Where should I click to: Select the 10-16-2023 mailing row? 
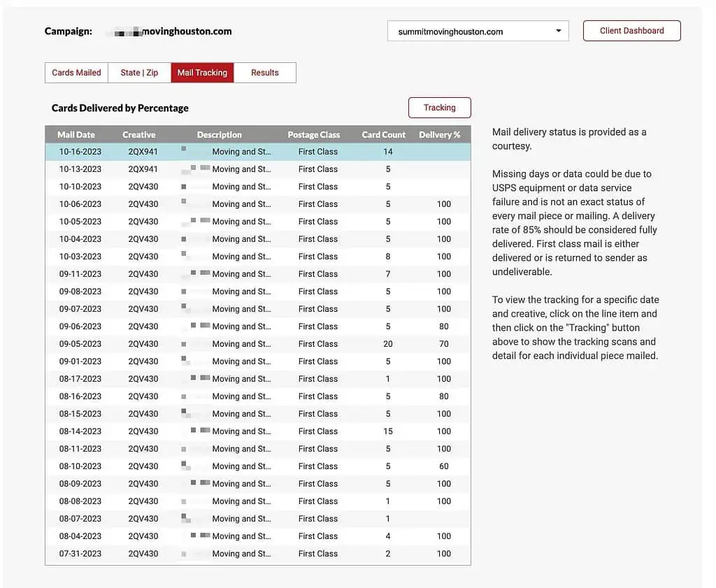point(257,152)
